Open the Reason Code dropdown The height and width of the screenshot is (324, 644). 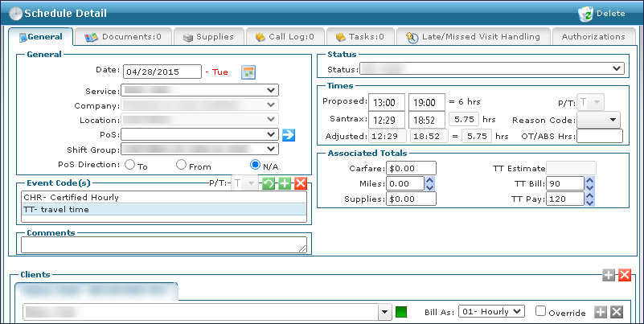click(x=599, y=120)
